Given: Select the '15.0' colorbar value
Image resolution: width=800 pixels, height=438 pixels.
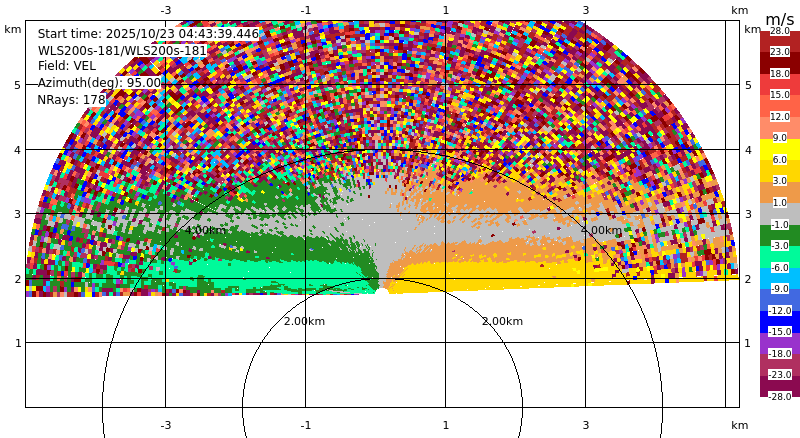Looking at the screenshot, I should pyautogui.click(x=780, y=95).
